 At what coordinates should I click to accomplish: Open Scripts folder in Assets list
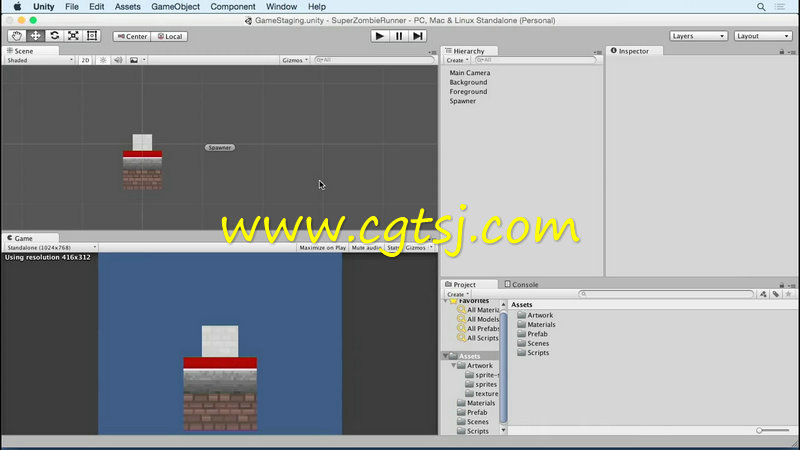point(533,353)
